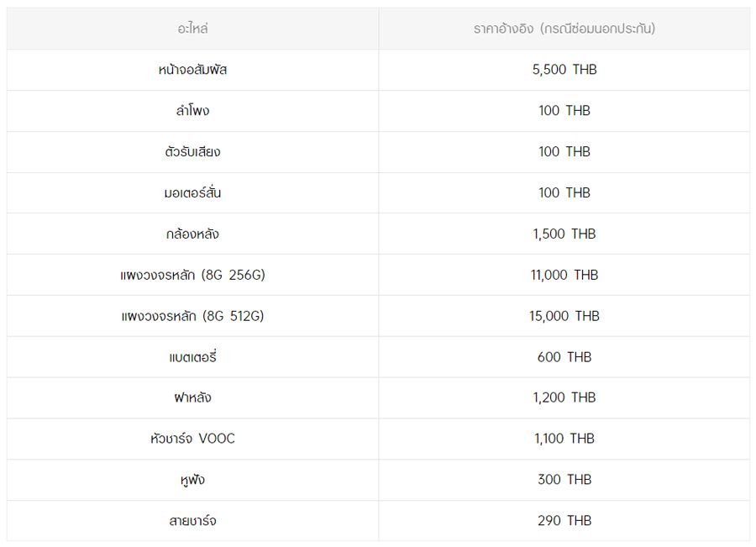This screenshot has width=756, height=547.
Task: Click the 290 THB price cell
Action: tap(564, 521)
